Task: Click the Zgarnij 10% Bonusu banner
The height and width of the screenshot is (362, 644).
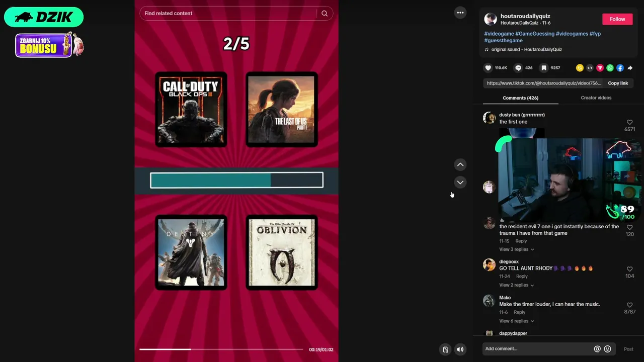Action: [49, 45]
